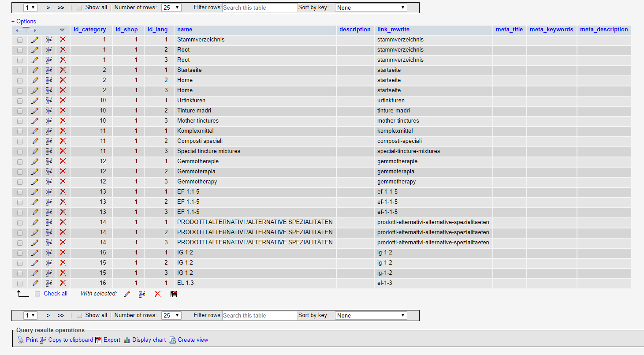Viewport: 644px width, 355px height.
Task: Open the bottom page number dropdown
Action: click(x=30, y=315)
